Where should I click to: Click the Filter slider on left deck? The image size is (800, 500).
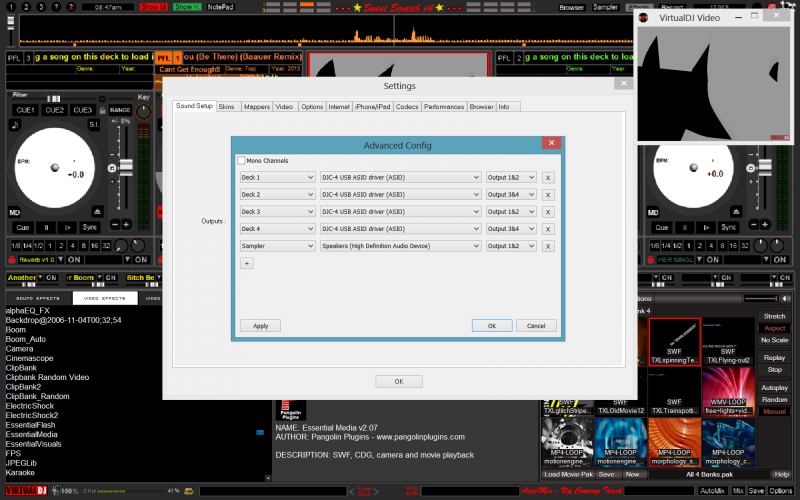pyautogui.click(x=54, y=98)
